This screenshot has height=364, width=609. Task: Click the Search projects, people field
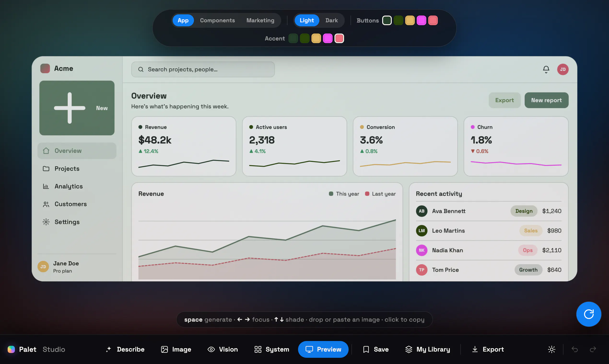pos(203,69)
